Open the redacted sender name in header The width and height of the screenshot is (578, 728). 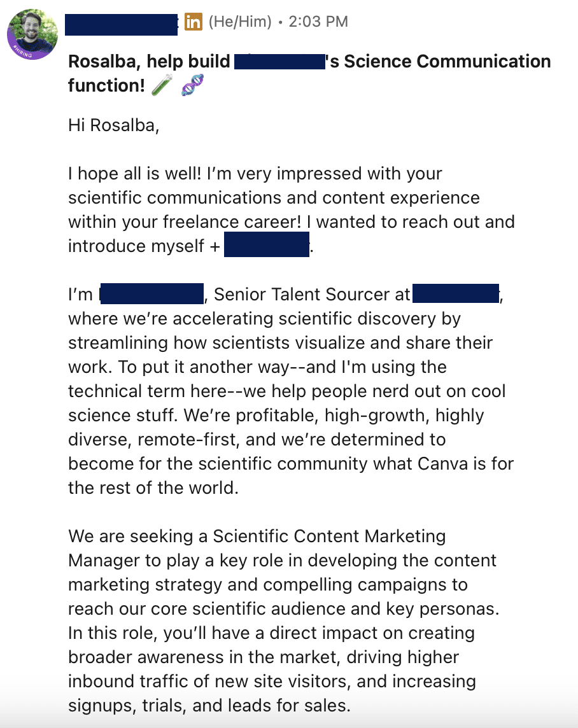point(122,24)
